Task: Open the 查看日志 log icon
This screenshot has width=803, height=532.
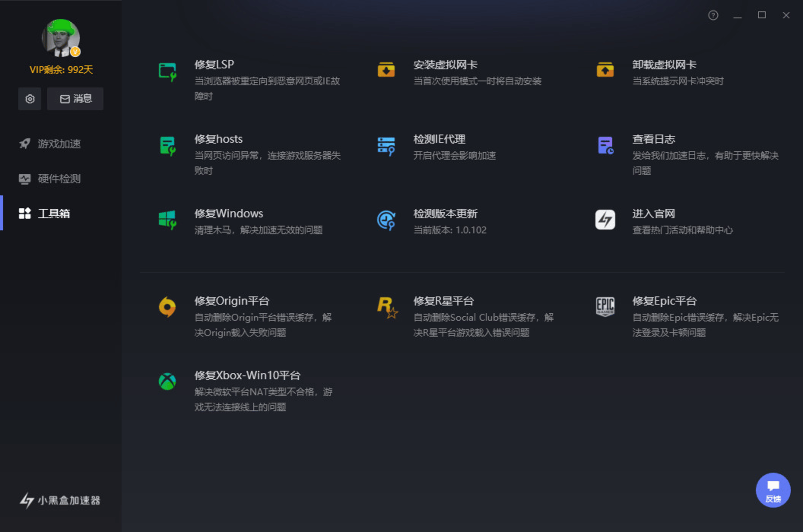Action: pos(605,145)
